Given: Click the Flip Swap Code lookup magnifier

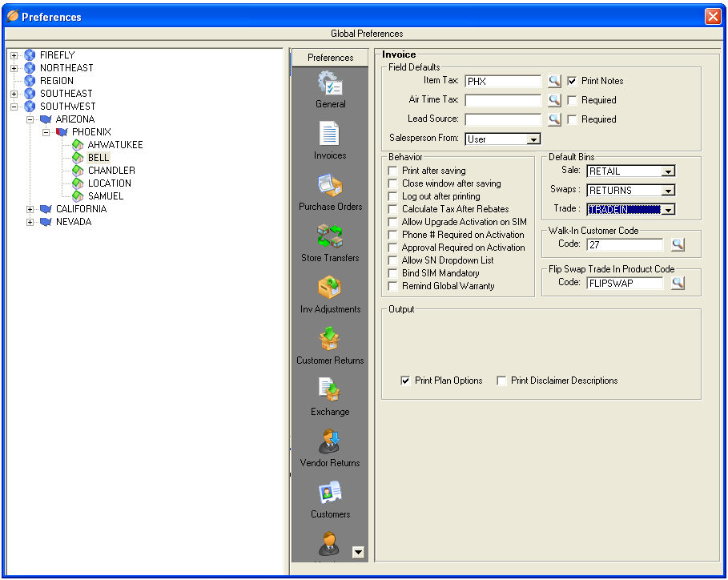Looking at the screenshot, I should point(678,283).
